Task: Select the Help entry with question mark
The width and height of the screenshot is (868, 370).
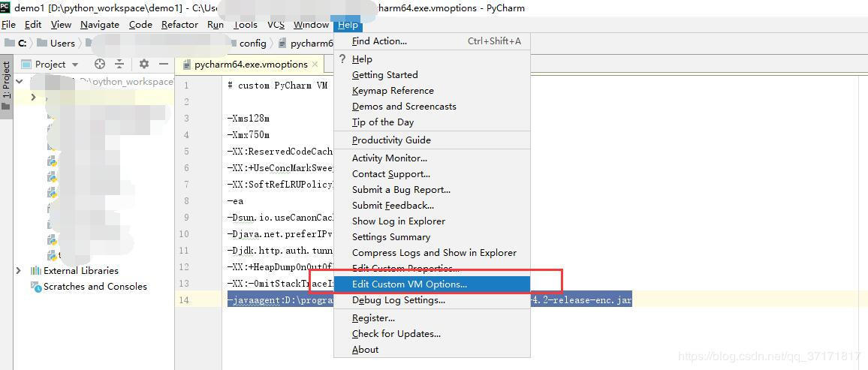Action: pos(432,59)
